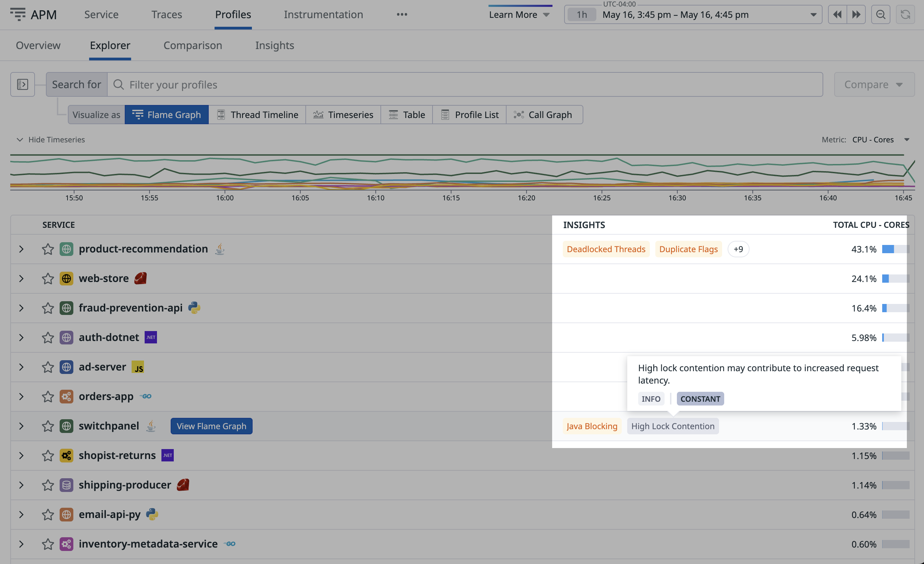
Task: Star the product-recommendation service
Action: (48, 249)
